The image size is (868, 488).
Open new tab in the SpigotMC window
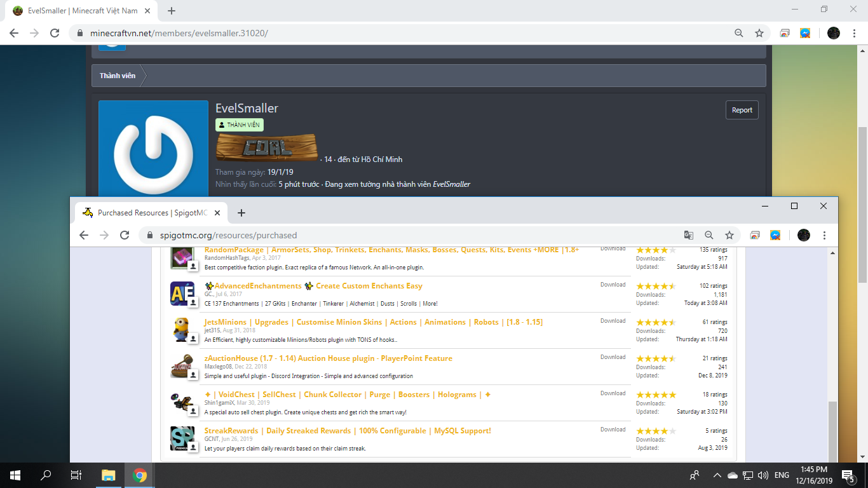click(241, 213)
